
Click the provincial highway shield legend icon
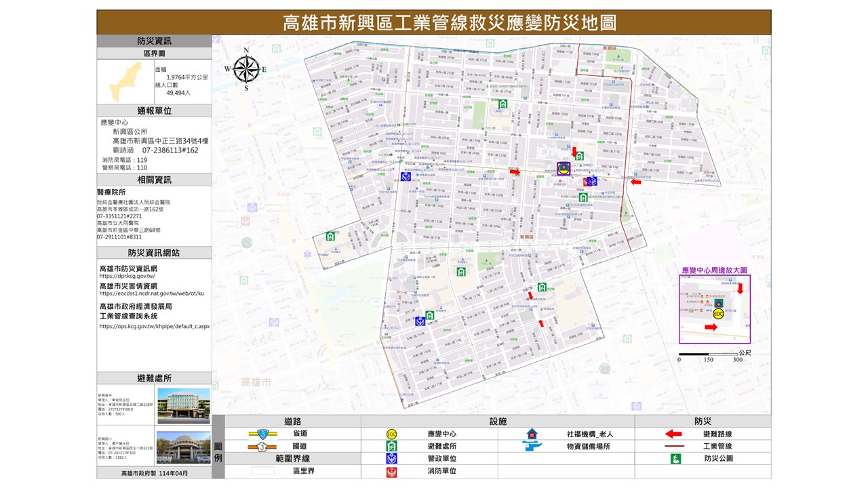click(262, 434)
